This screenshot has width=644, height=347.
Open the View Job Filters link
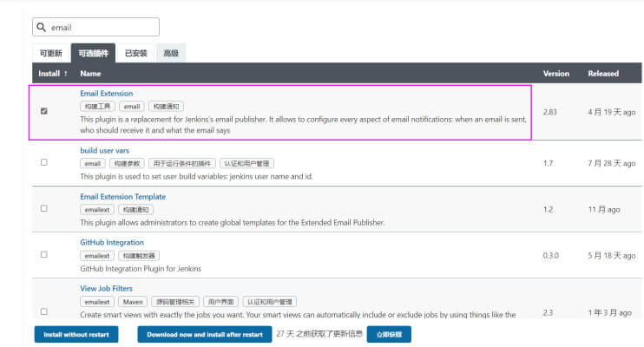pyautogui.click(x=106, y=289)
